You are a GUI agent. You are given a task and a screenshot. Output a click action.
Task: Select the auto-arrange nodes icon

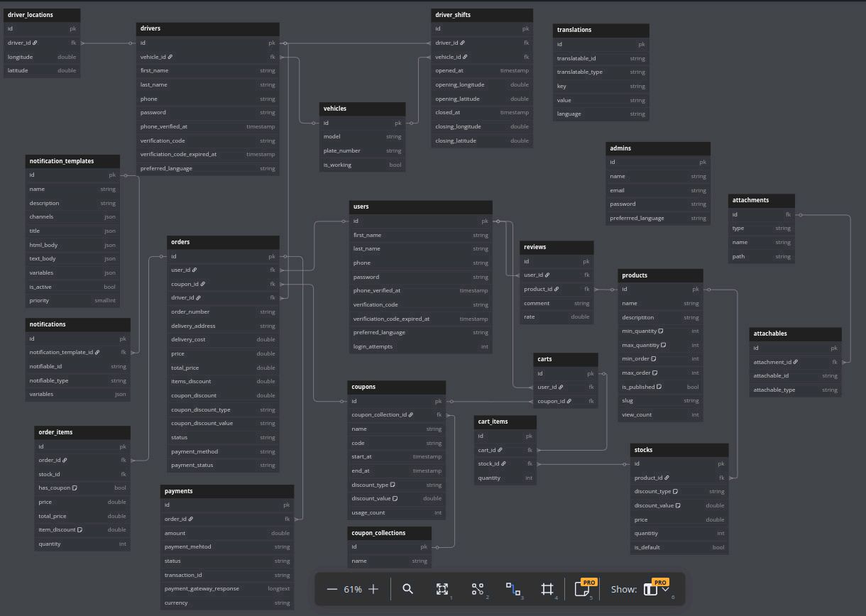click(x=478, y=589)
